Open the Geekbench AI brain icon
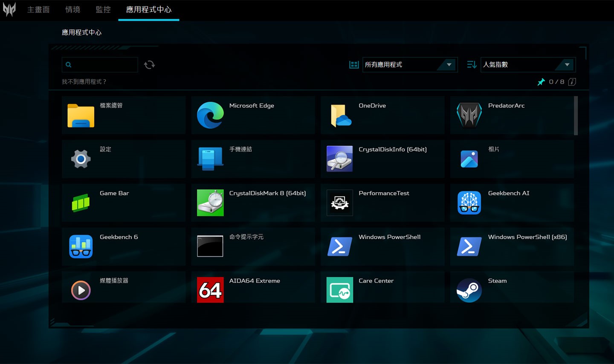Image resolution: width=614 pixels, height=364 pixels. [469, 203]
